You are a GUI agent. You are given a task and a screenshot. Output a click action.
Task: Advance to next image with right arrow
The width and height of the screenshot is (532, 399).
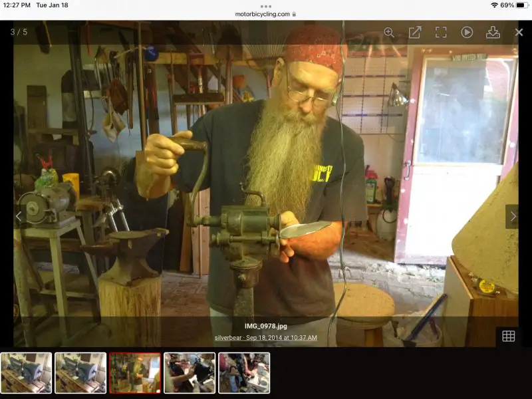pyautogui.click(x=512, y=216)
